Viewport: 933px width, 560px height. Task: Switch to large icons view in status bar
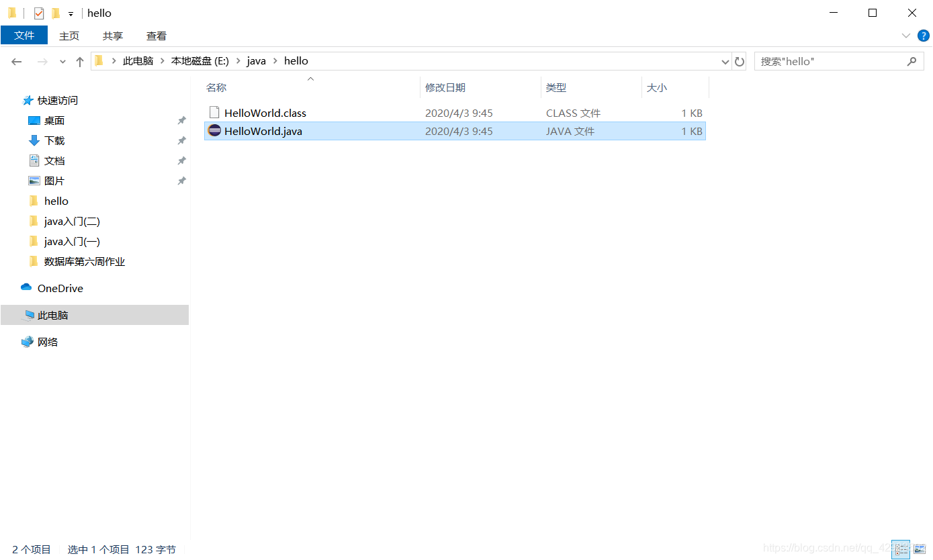pos(919,549)
